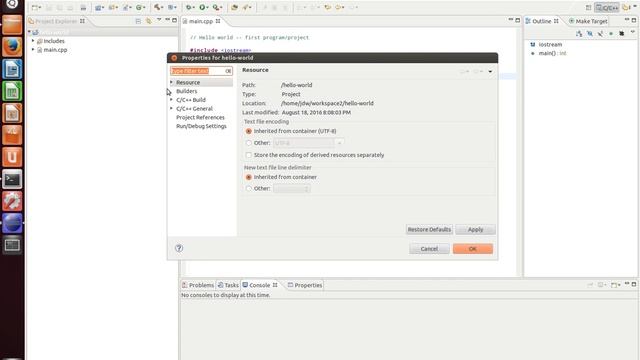Select Project References in properties tree
640x360 pixels.
[200, 118]
